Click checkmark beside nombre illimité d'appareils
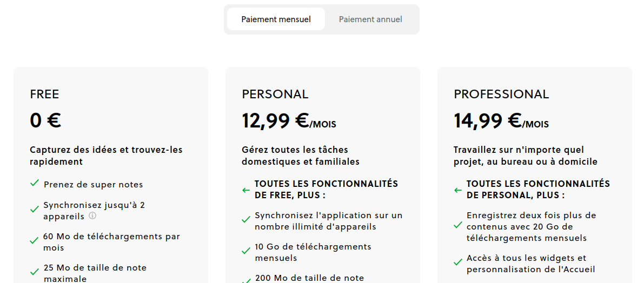The image size is (644, 283). coord(247,220)
